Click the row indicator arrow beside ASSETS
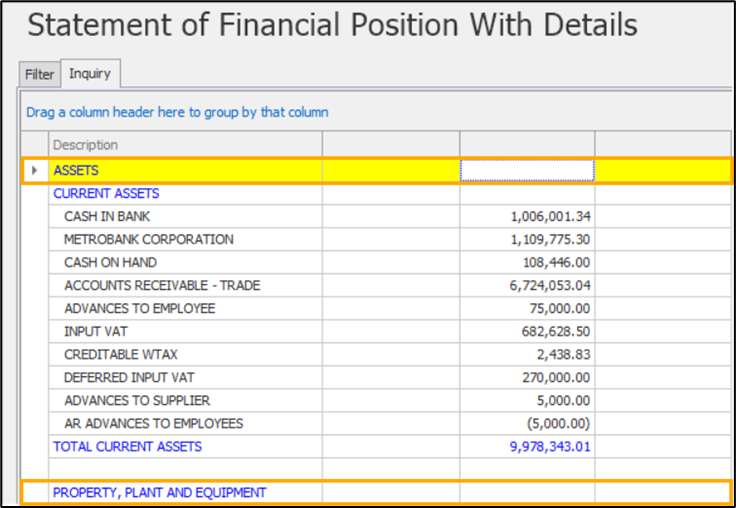The image size is (736, 508). [x=35, y=170]
